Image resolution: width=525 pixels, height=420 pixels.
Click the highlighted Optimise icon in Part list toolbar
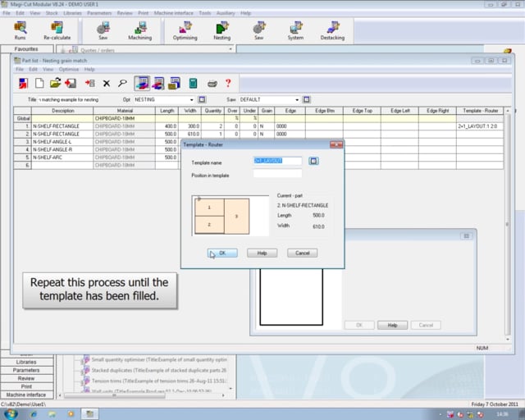point(142,83)
